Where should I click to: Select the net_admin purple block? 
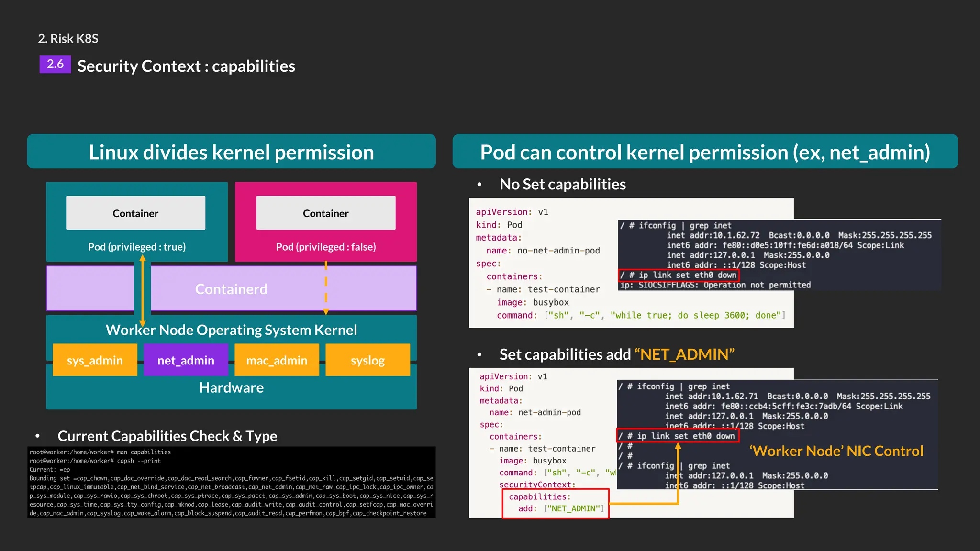[186, 360]
